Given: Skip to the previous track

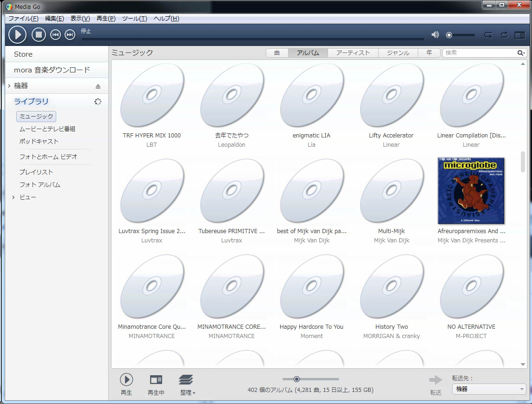Looking at the screenshot, I should [x=55, y=35].
